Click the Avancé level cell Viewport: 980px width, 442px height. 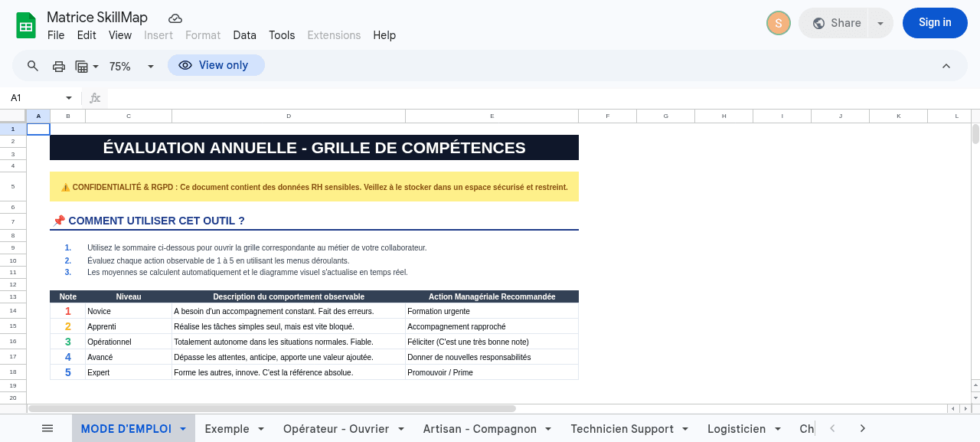(129, 357)
